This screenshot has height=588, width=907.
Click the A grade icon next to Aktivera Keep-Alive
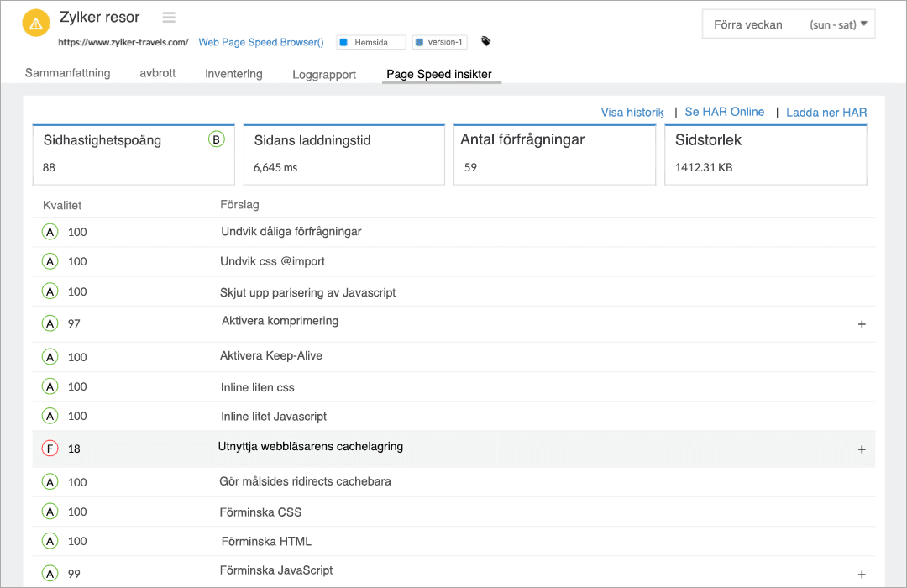point(50,355)
